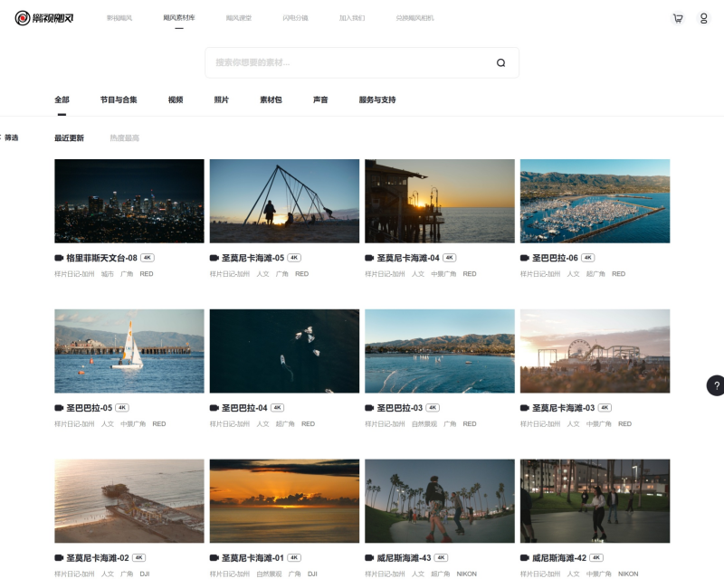This screenshot has width=724, height=588.
Task: Open the 圣巴巴拉-04 title link
Action: [x=244, y=408]
